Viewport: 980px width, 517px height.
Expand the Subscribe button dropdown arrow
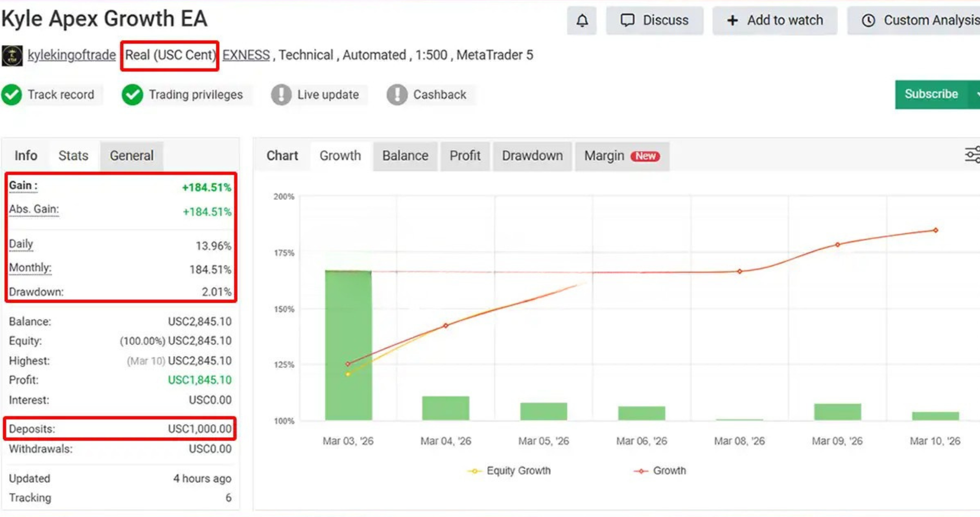click(x=975, y=94)
